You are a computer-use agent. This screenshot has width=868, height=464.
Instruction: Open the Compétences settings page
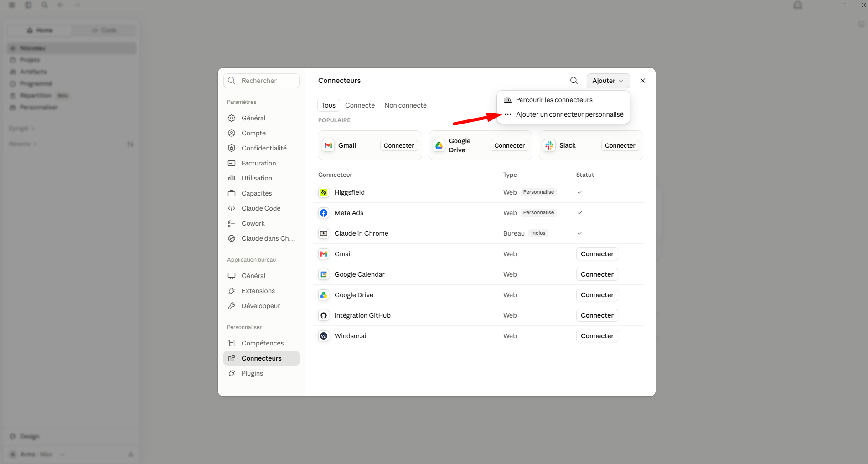(261, 343)
